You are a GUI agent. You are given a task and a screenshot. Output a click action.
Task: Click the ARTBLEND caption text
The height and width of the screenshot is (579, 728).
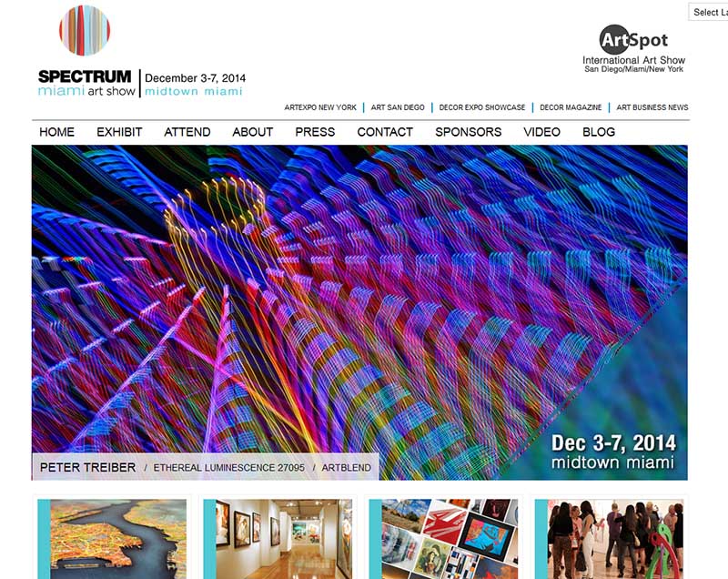coord(347,468)
